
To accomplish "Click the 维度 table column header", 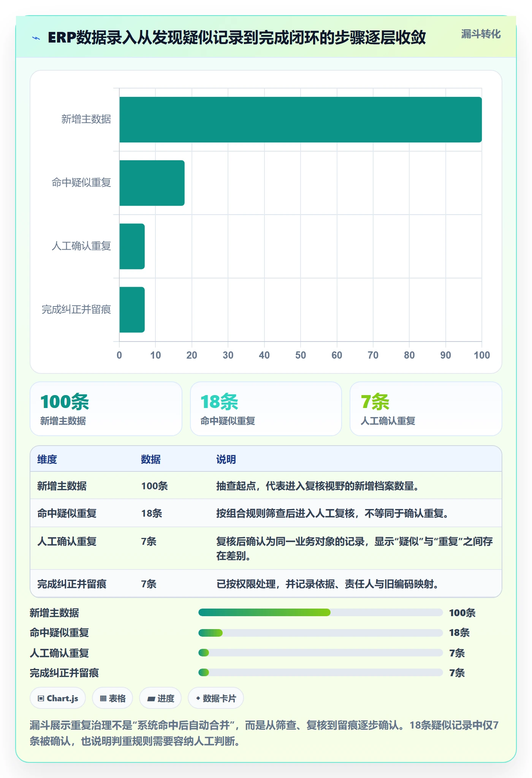I will click(x=47, y=459).
